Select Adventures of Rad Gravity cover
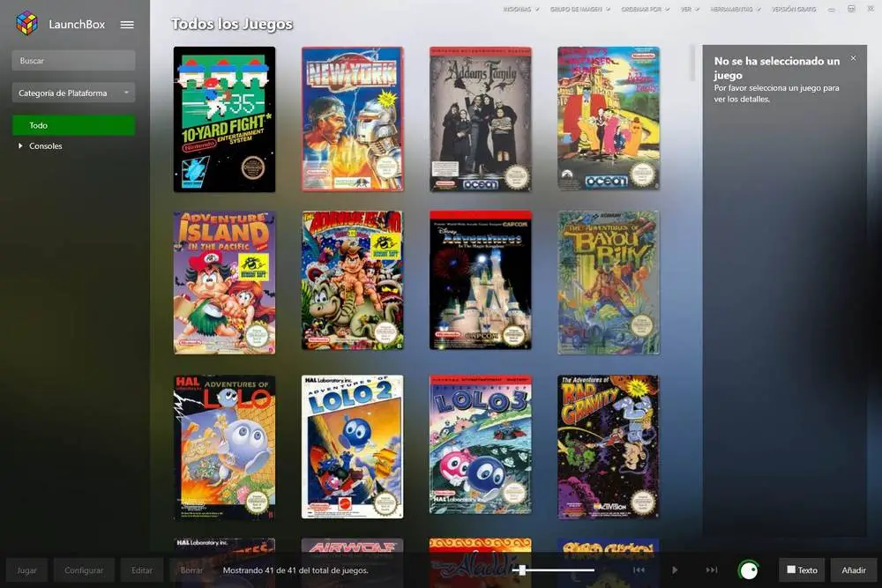This screenshot has width=882, height=588. pos(609,447)
